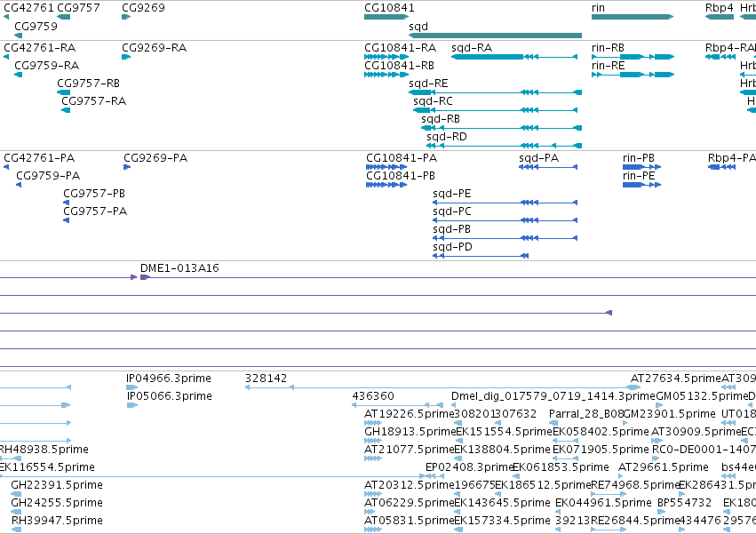
Task: Select the CG9757-RB transcript label
Action: pyautogui.click(x=88, y=84)
